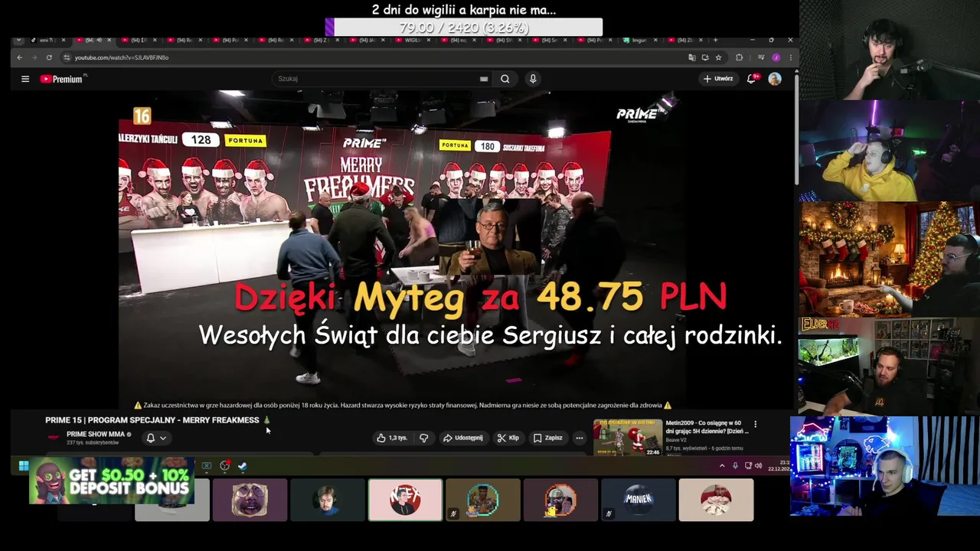
Task: Open the PRIME SHOW MMA channel avatar
Action: (53, 437)
